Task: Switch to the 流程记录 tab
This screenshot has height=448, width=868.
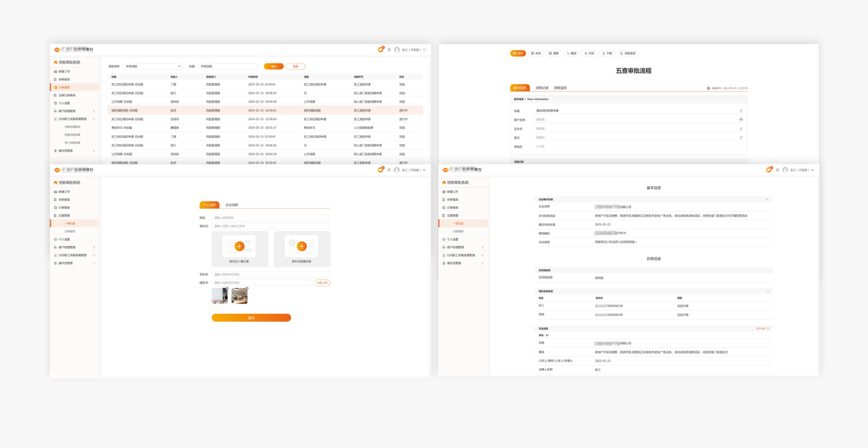Action: [542, 88]
